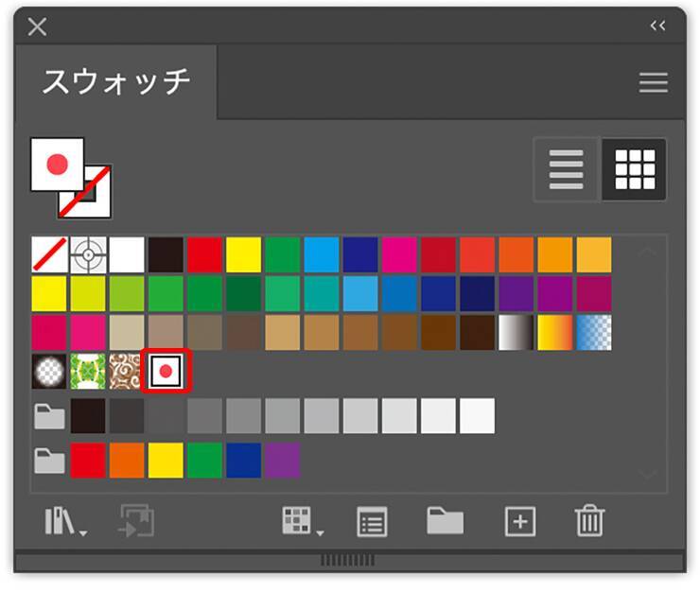Click the swatch list scroll down arrow
700x593 pixels.
[647, 475]
